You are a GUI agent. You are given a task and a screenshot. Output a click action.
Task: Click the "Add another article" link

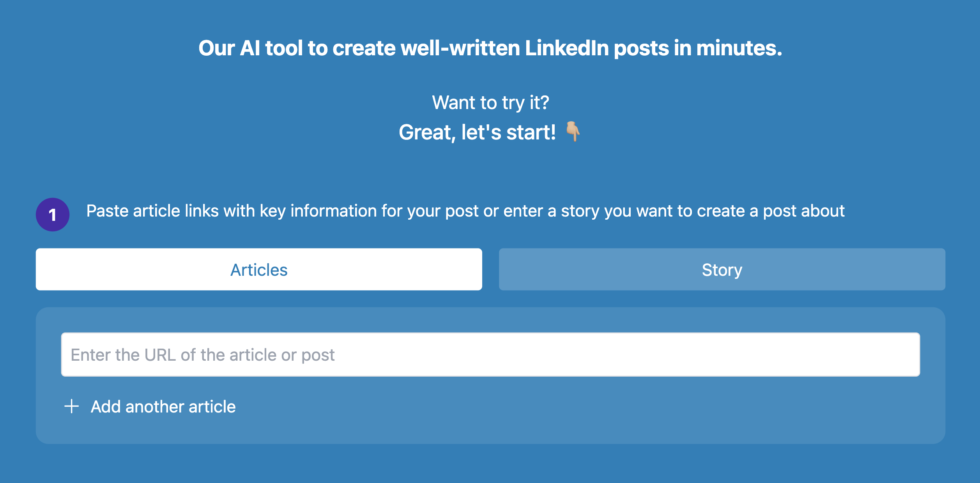[163, 407]
